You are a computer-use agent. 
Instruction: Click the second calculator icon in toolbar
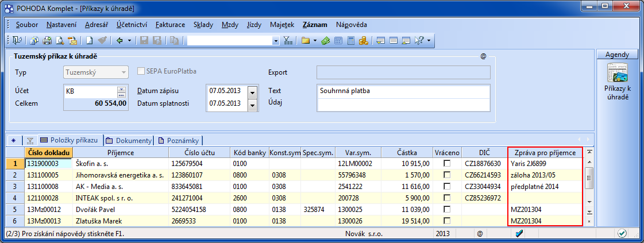coord(351,40)
